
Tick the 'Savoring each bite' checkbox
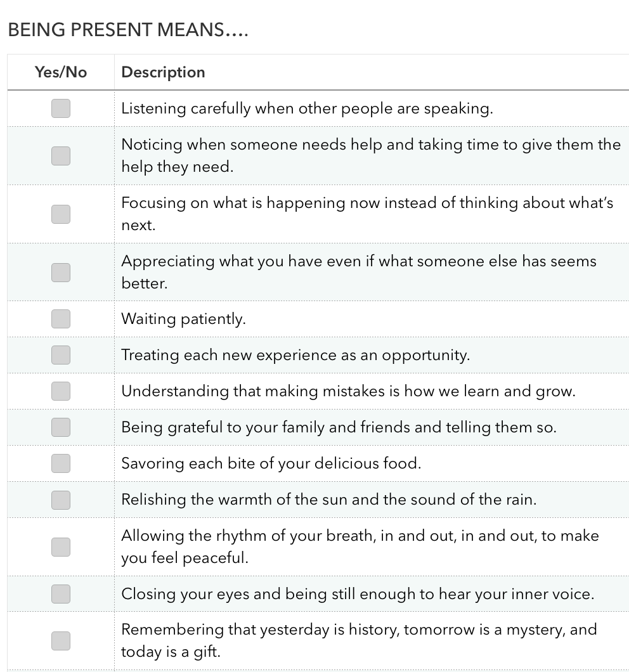coord(61,463)
